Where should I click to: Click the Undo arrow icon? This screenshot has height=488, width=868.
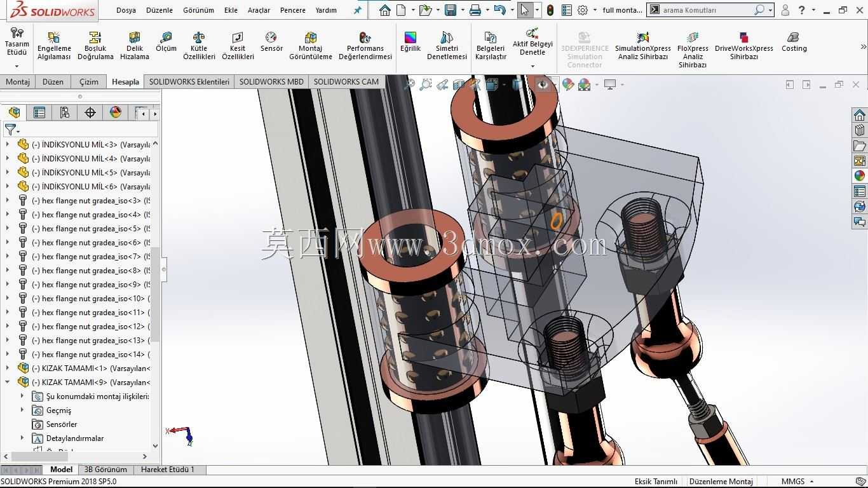pyautogui.click(x=499, y=10)
